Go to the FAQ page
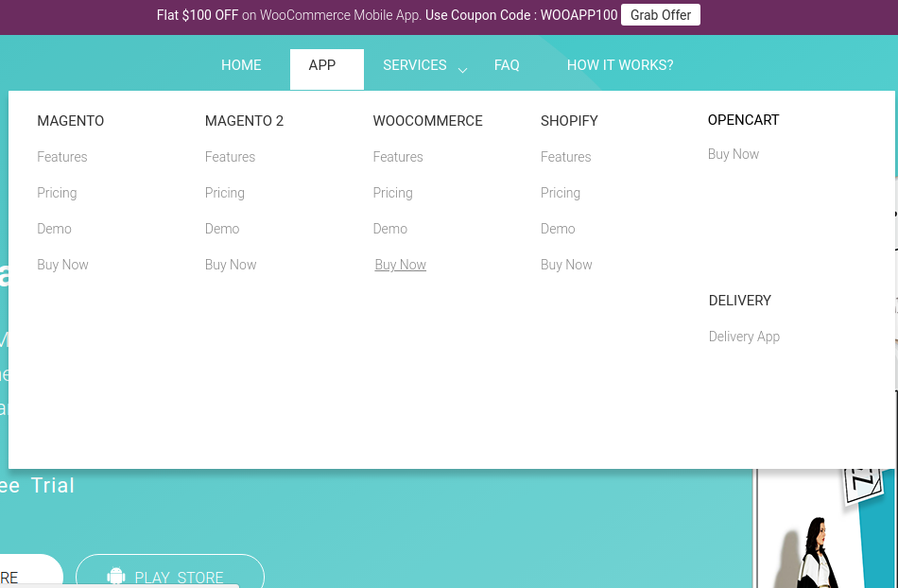 [x=507, y=65]
